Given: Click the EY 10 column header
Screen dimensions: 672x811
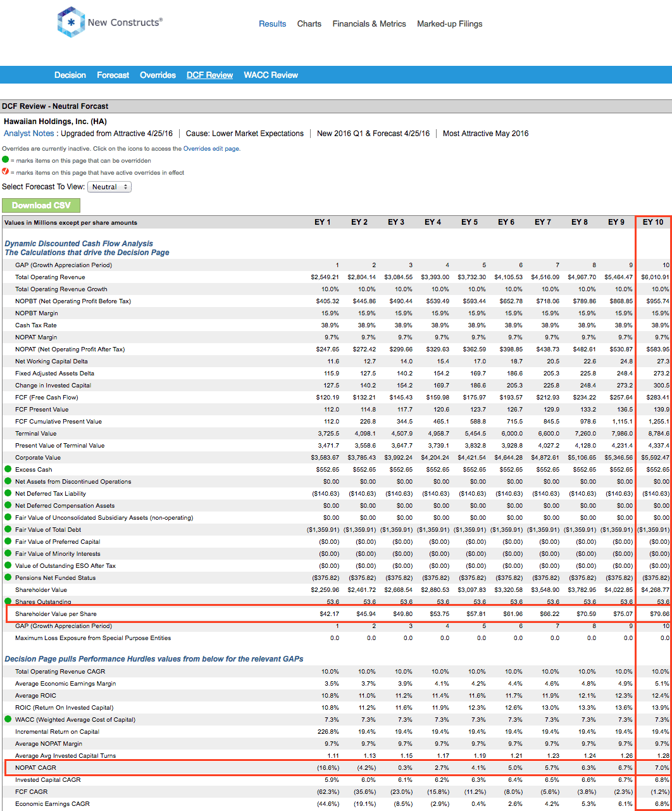Looking at the screenshot, I should point(653,222).
